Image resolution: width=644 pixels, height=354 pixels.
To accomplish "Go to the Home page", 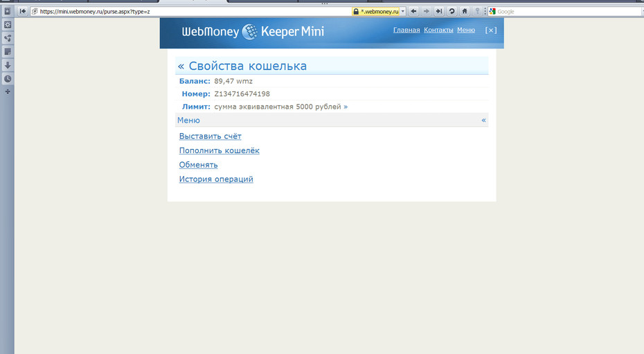I will point(465,12).
